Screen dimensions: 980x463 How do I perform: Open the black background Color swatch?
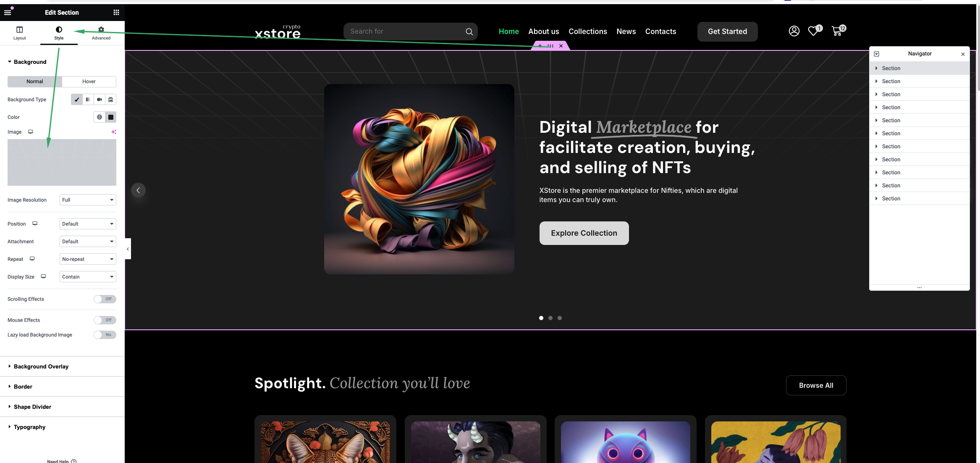[x=111, y=117]
